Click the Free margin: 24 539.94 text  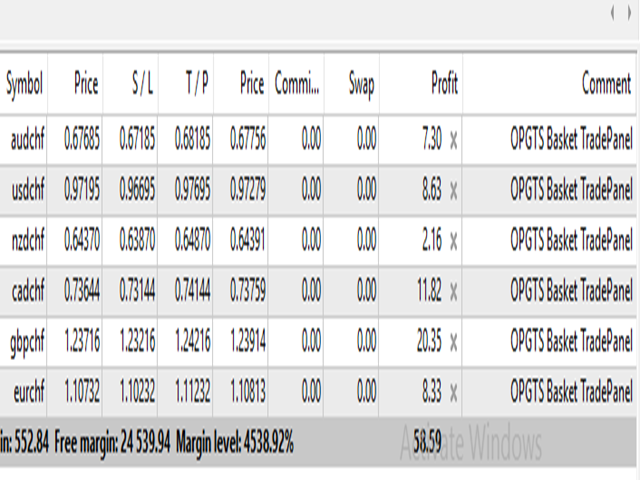112,442
